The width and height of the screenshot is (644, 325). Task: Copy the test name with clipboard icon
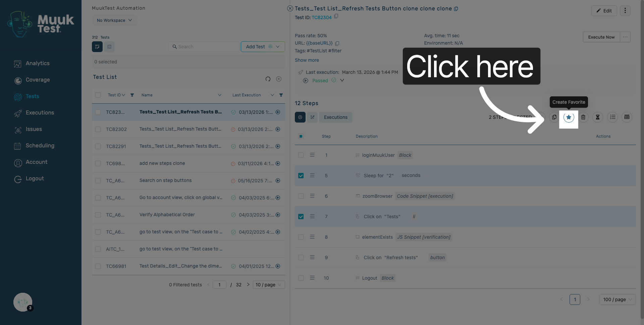(456, 9)
